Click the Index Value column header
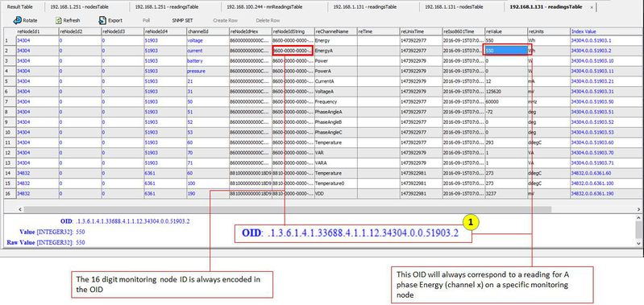644x305 pixels. click(606, 31)
